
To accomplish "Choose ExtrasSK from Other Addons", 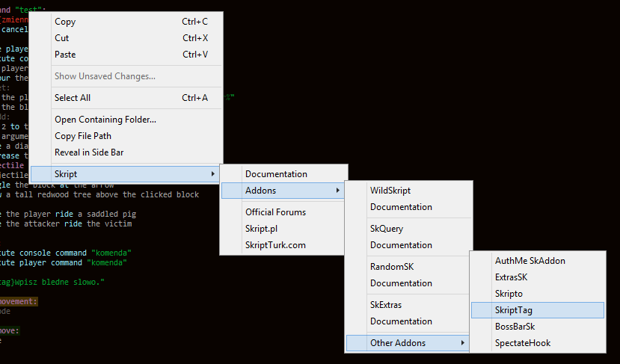I will pyautogui.click(x=538, y=277).
